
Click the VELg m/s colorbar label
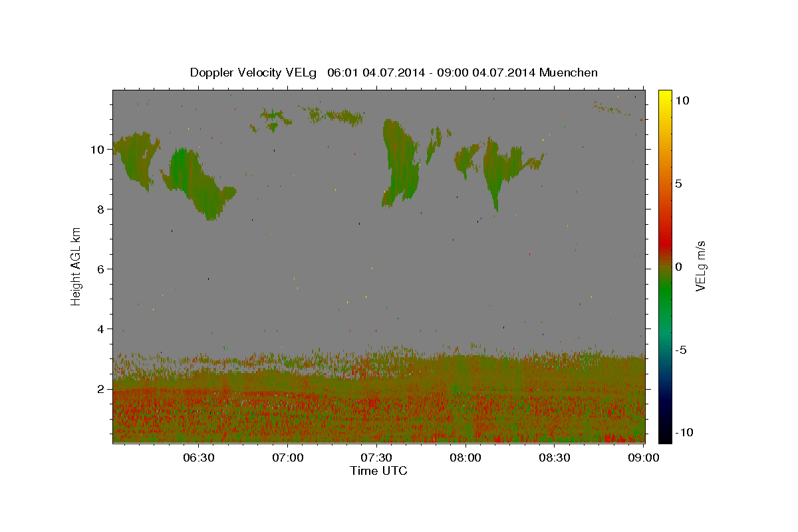click(x=700, y=266)
